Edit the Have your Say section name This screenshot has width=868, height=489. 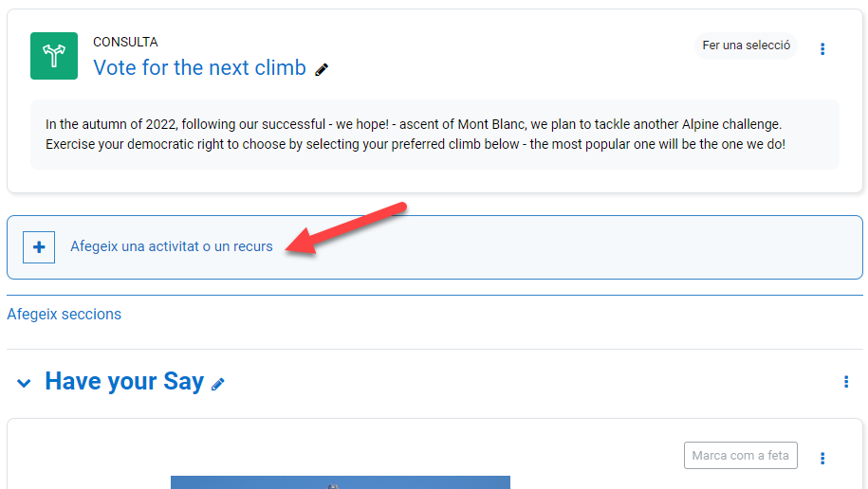coord(218,384)
